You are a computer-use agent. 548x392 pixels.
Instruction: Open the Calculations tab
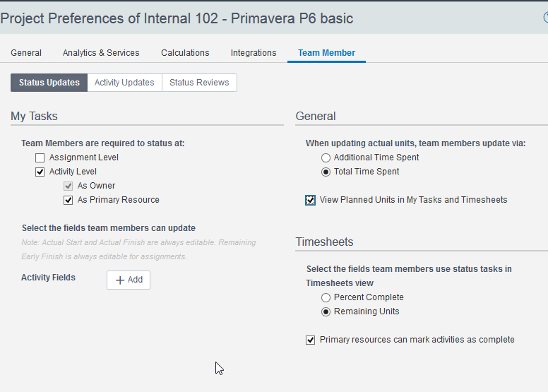pos(185,53)
